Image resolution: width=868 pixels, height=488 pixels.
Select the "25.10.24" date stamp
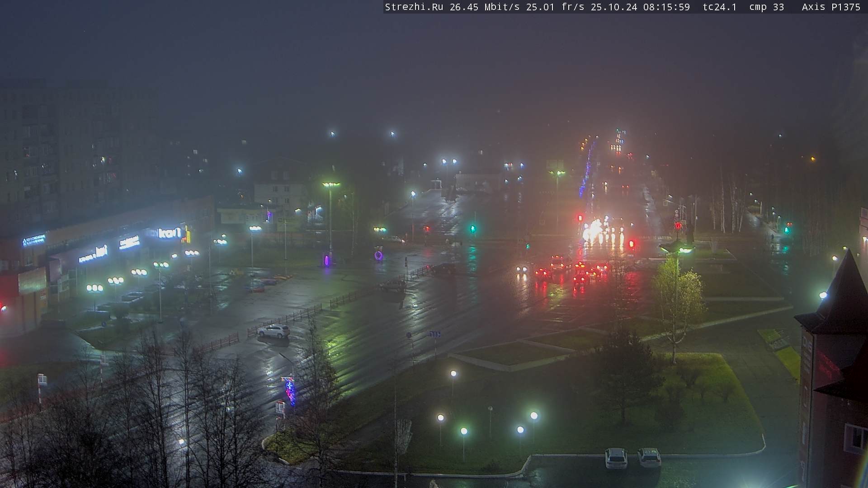[614, 7]
